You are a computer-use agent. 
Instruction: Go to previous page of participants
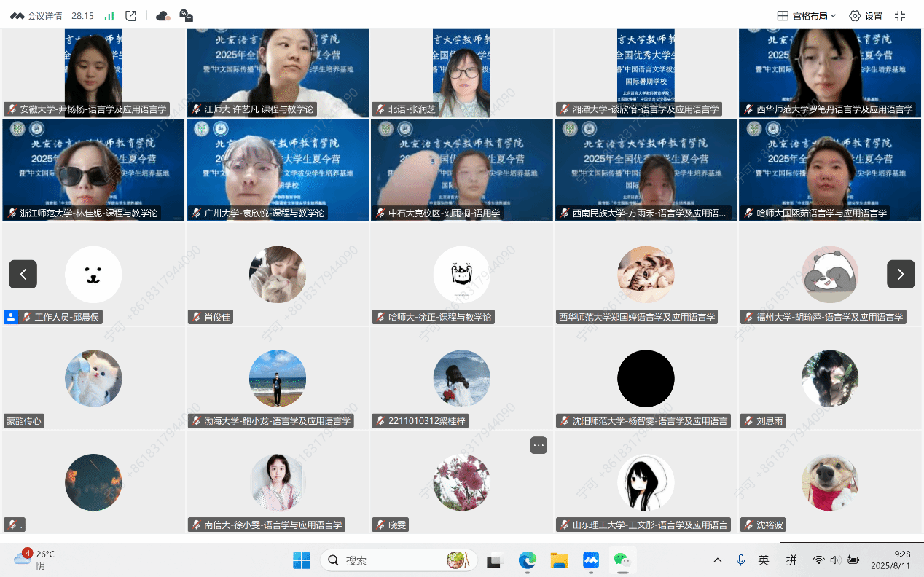coord(23,274)
